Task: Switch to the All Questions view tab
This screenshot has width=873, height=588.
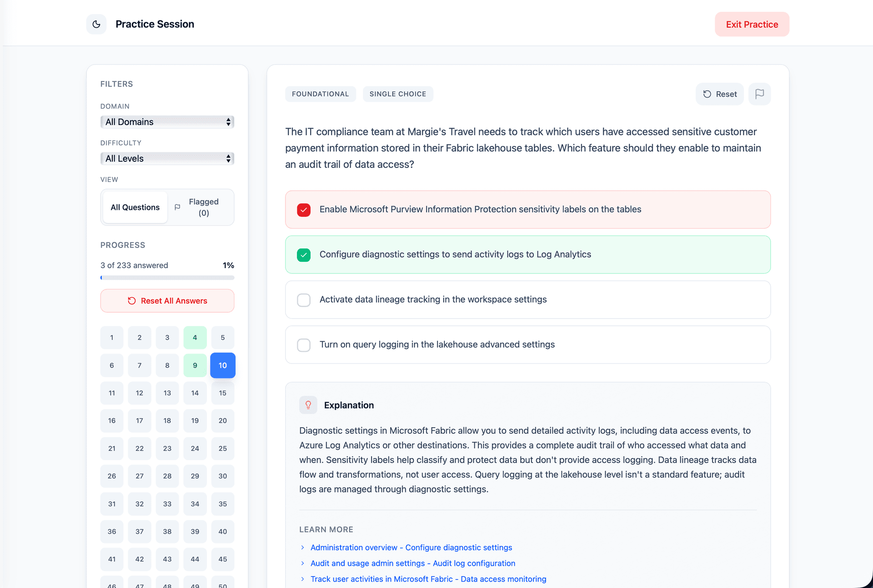Action: point(135,207)
